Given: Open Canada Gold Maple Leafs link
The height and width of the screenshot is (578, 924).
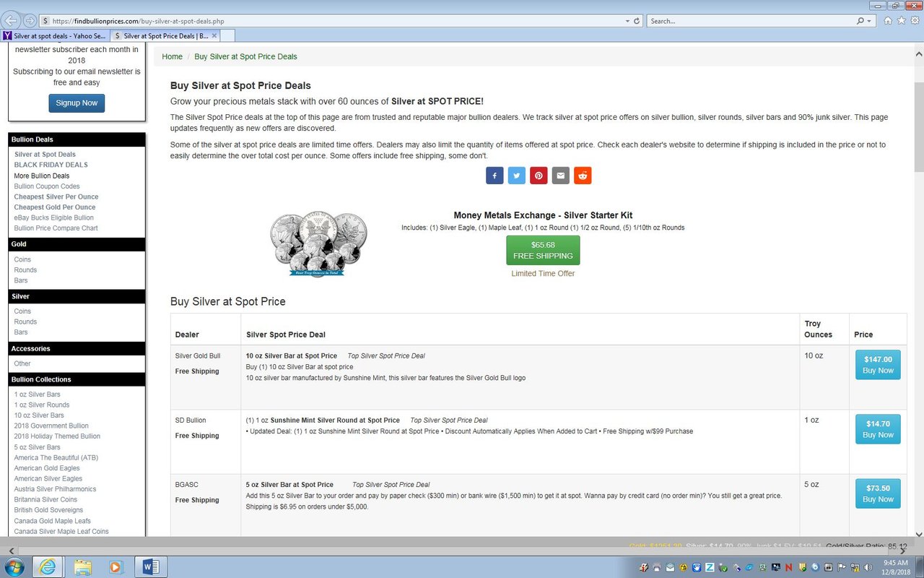Looking at the screenshot, I should (x=53, y=521).
